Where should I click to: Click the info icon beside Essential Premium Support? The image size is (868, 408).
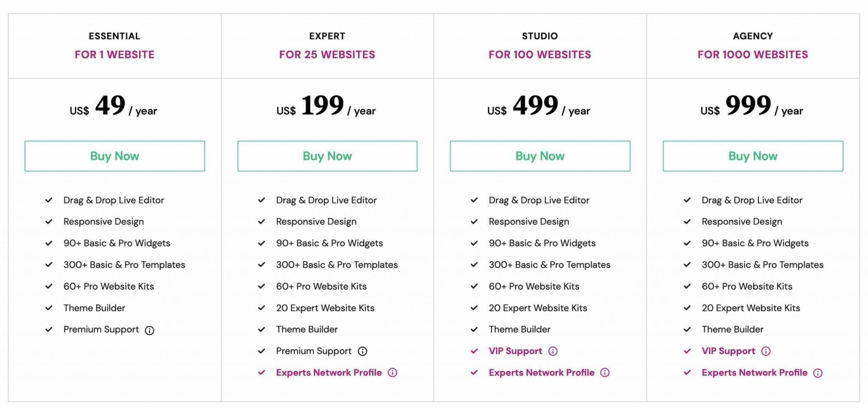150,330
